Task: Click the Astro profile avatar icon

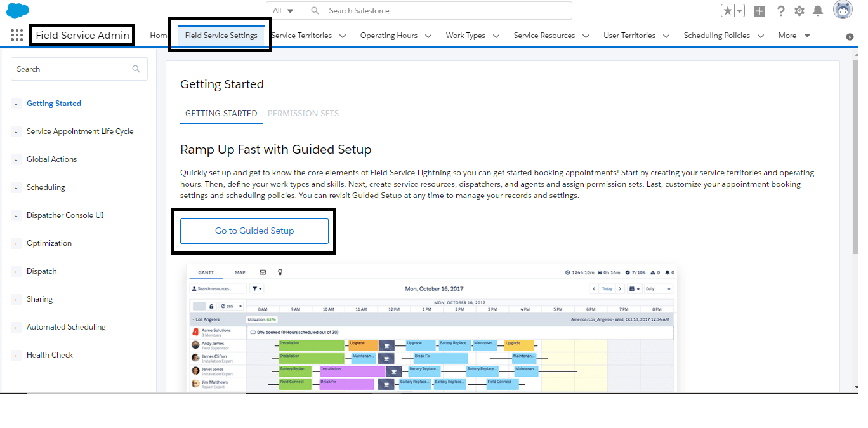Action: tap(843, 10)
